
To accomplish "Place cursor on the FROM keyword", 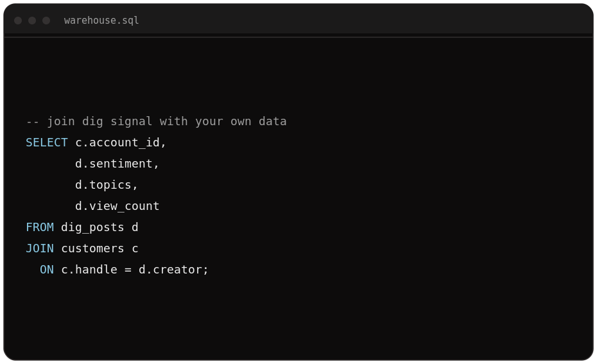I will point(40,227).
